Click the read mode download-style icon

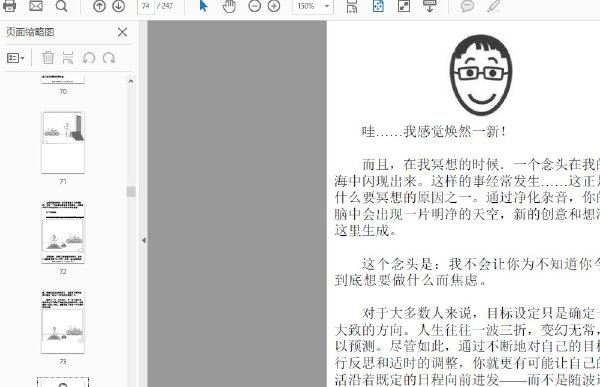pos(429,6)
